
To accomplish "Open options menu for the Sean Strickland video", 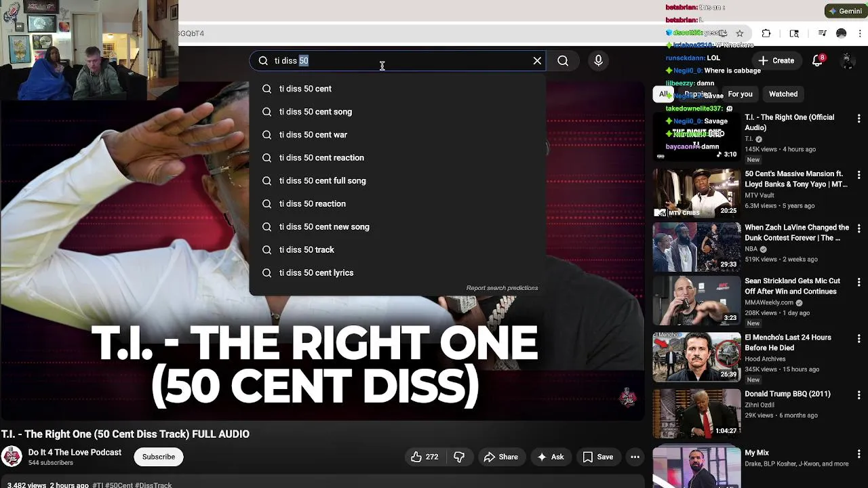I will 859,282.
